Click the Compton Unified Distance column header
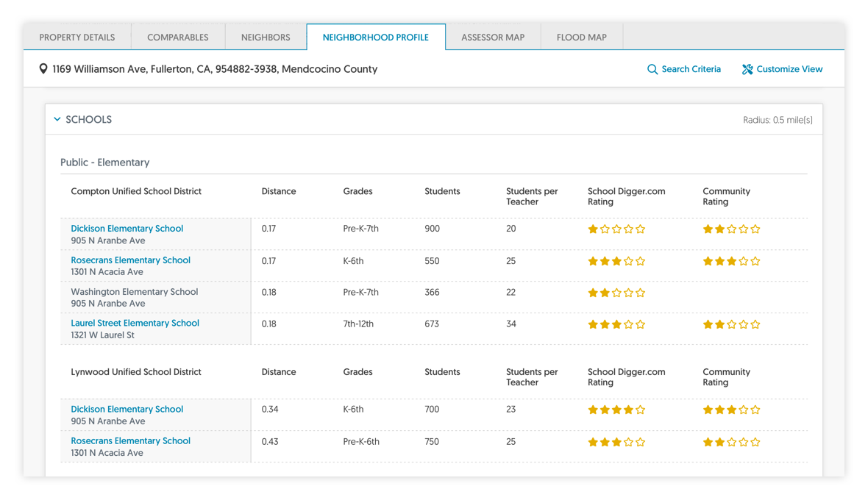 point(279,191)
